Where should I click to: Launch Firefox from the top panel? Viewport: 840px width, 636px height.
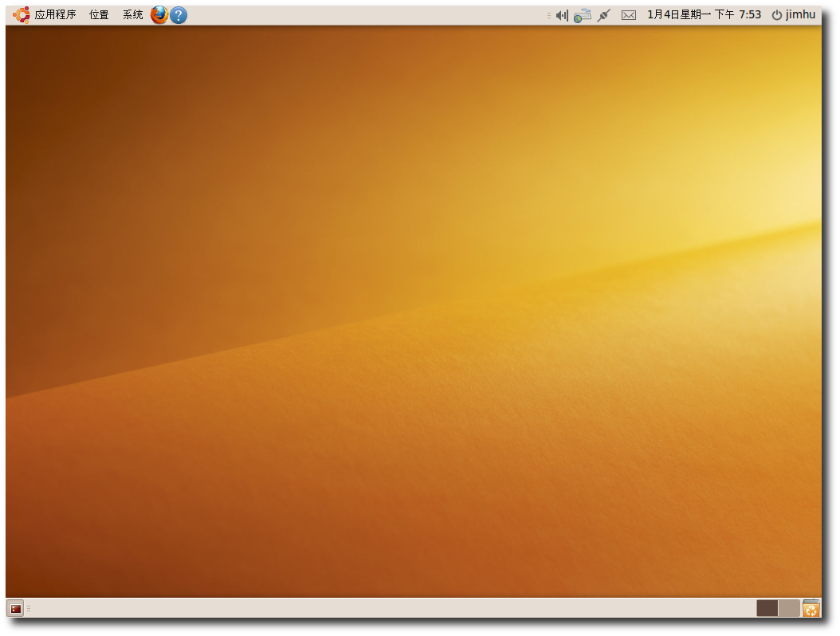(159, 14)
